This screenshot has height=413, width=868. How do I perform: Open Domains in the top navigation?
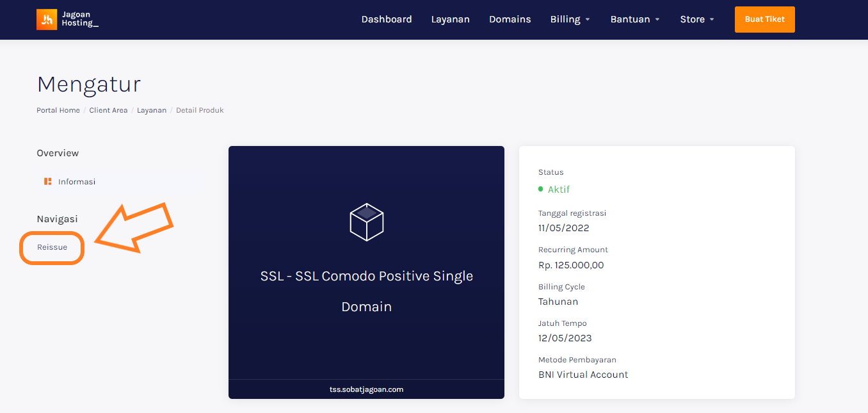[x=510, y=19]
